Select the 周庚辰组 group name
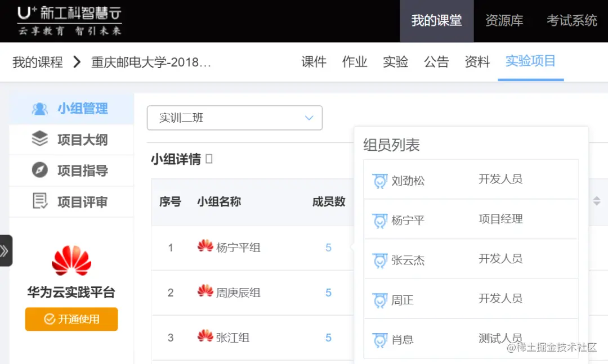 tap(238, 293)
